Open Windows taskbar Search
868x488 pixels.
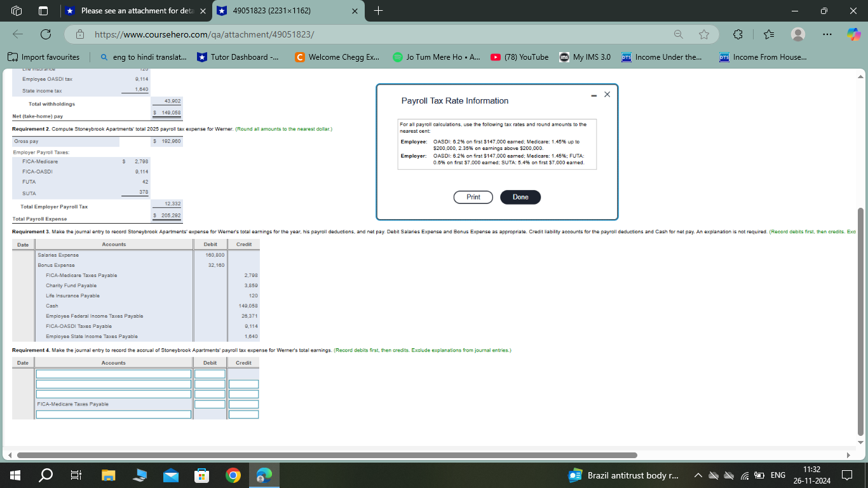click(x=46, y=475)
